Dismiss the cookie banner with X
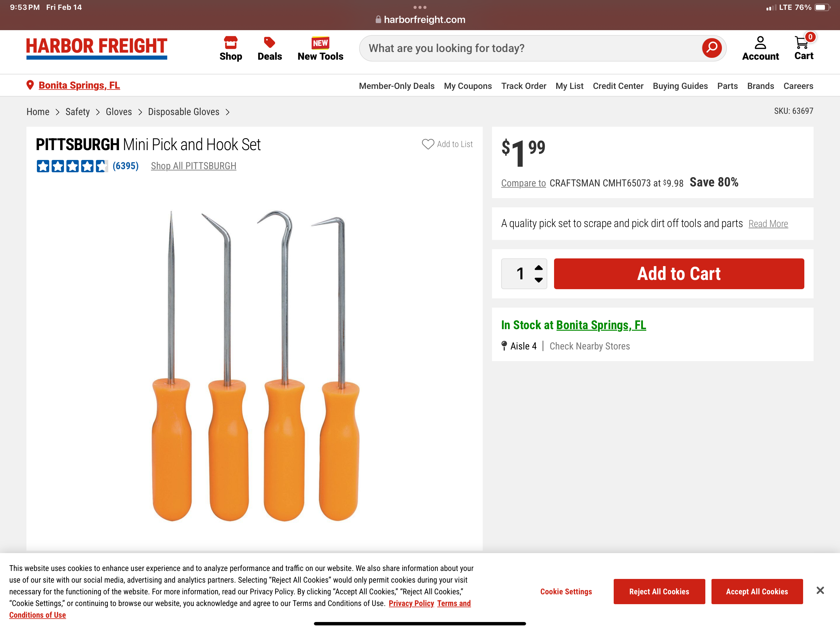Image resolution: width=840 pixels, height=630 pixels. (820, 590)
